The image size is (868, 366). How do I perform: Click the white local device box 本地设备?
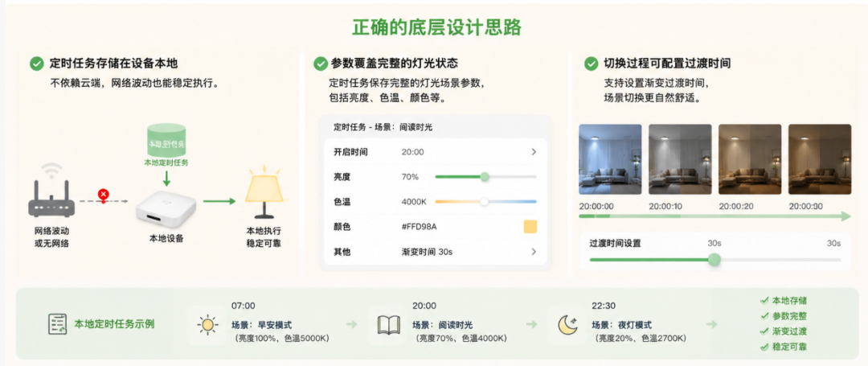point(166,211)
